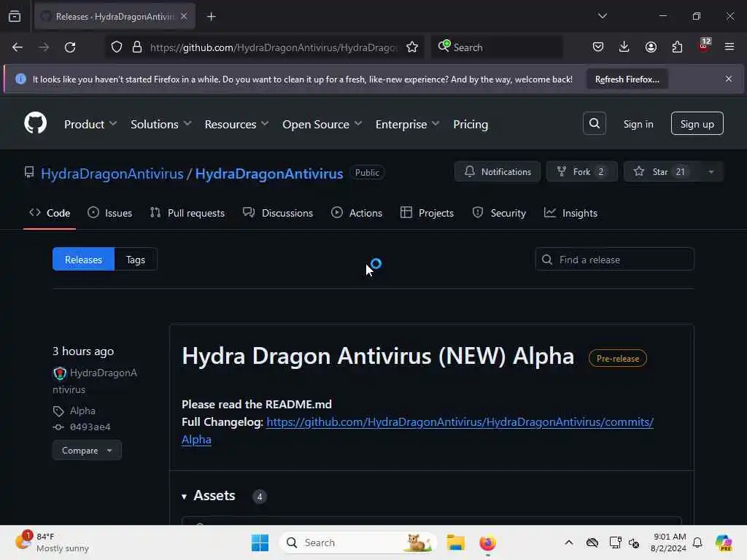Select the Tags toggle button
Image resolution: width=747 pixels, height=560 pixels.
coord(136,260)
